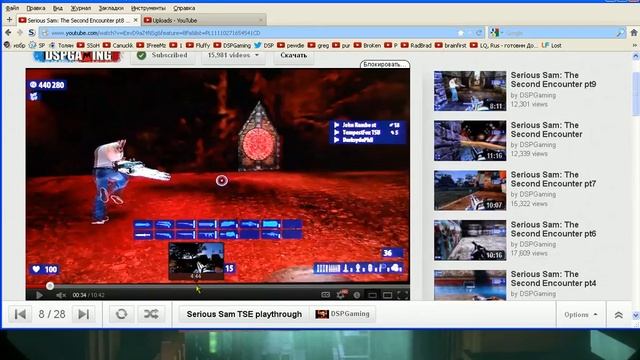The height and width of the screenshot is (360, 640).
Task: Open Инструменты menu
Action: click(x=148, y=8)
